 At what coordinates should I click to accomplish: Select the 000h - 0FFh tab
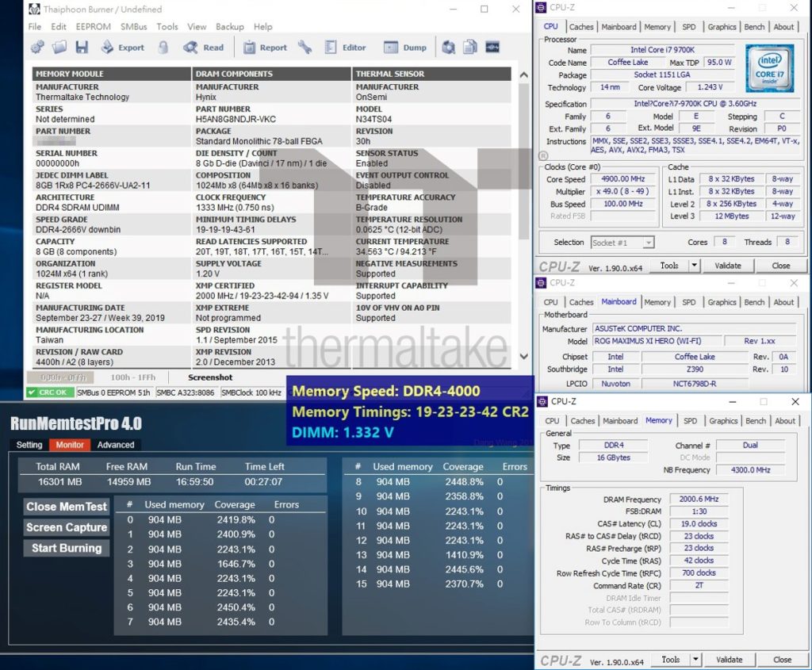tap(59, 377)
